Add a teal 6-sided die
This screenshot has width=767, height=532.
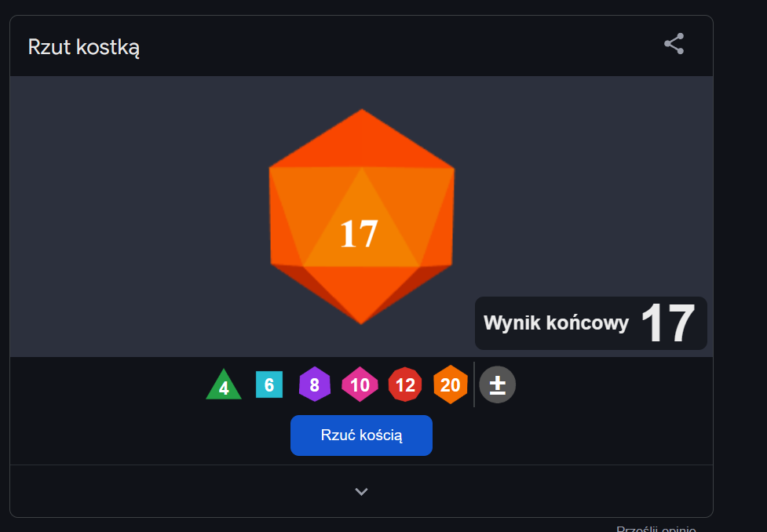pos(269,384)
